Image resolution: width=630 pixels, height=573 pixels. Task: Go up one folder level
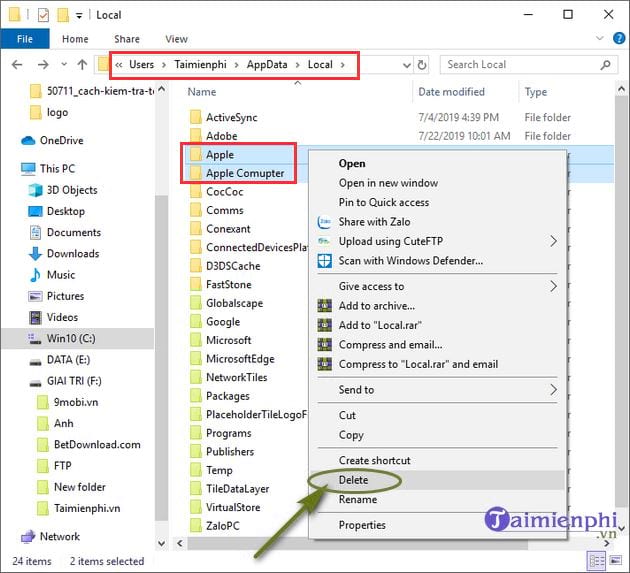(x=82, y=65)
